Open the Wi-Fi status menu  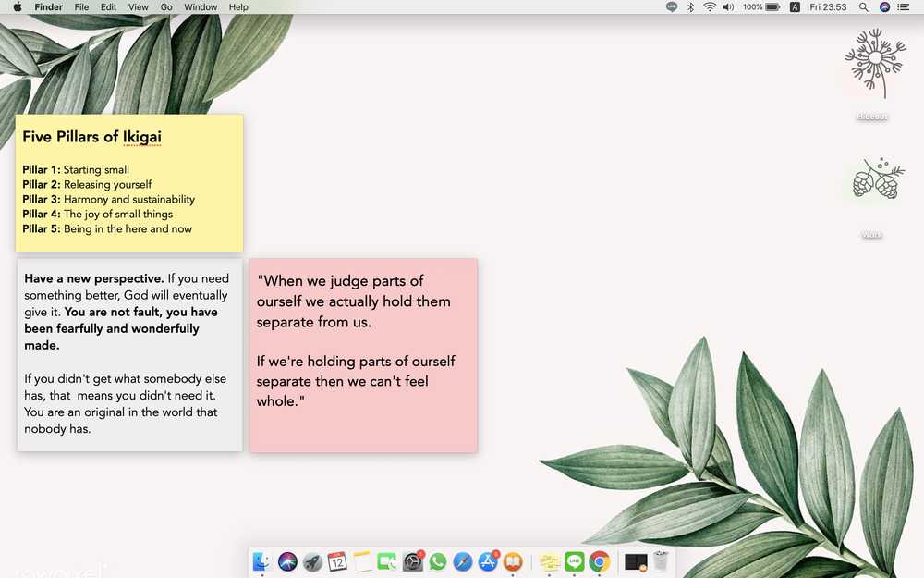pos(710,7)
